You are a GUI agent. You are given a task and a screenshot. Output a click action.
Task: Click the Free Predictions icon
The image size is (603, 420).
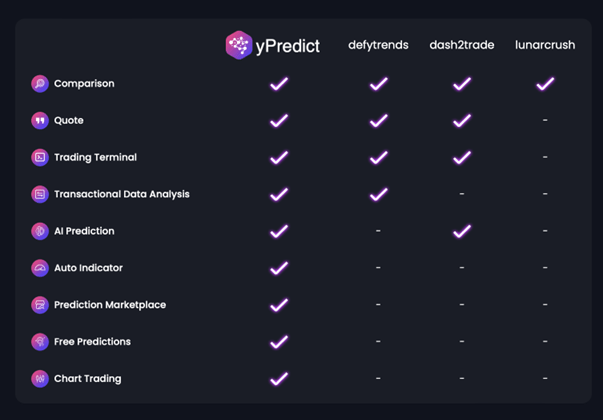click(40, 342)
